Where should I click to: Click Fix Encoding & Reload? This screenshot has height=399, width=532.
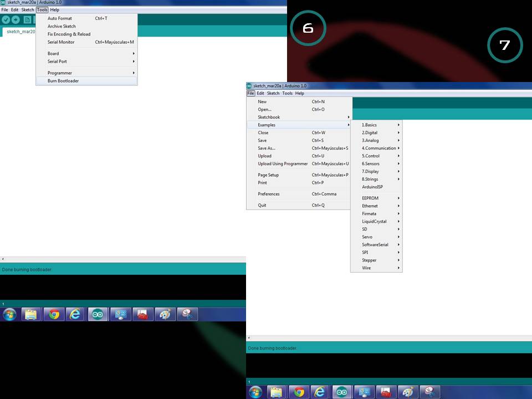[86, 34]
